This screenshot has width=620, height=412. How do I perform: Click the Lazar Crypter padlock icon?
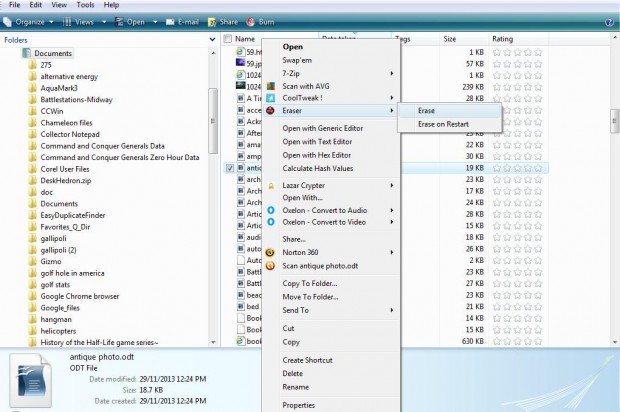[x=271, y=186]
